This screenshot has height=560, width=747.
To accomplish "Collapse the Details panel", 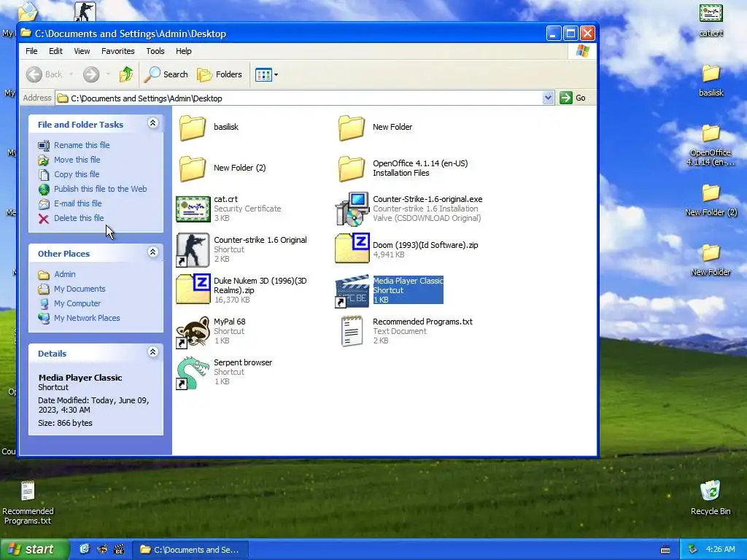I will point(152,352).
